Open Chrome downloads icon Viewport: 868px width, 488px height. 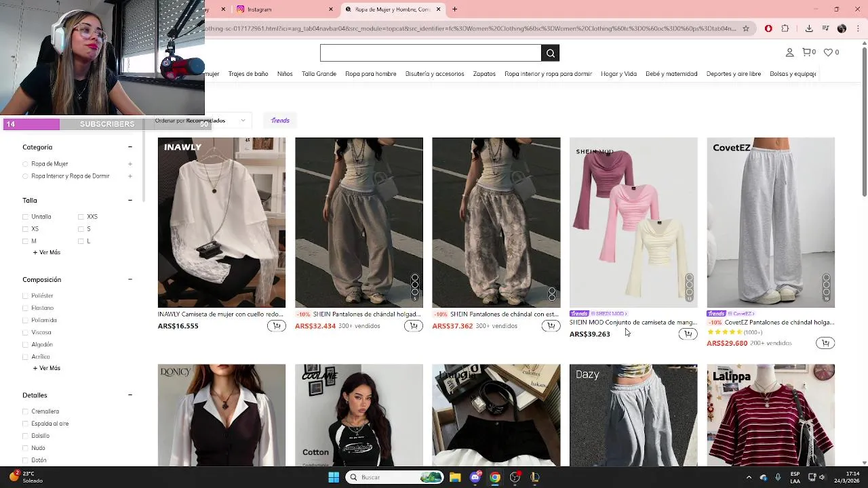809,28
